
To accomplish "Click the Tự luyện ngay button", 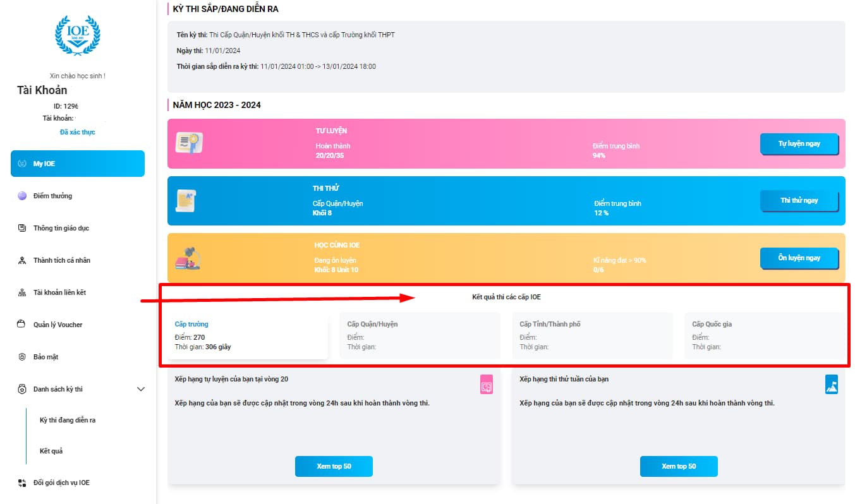I will click(799, 143).
